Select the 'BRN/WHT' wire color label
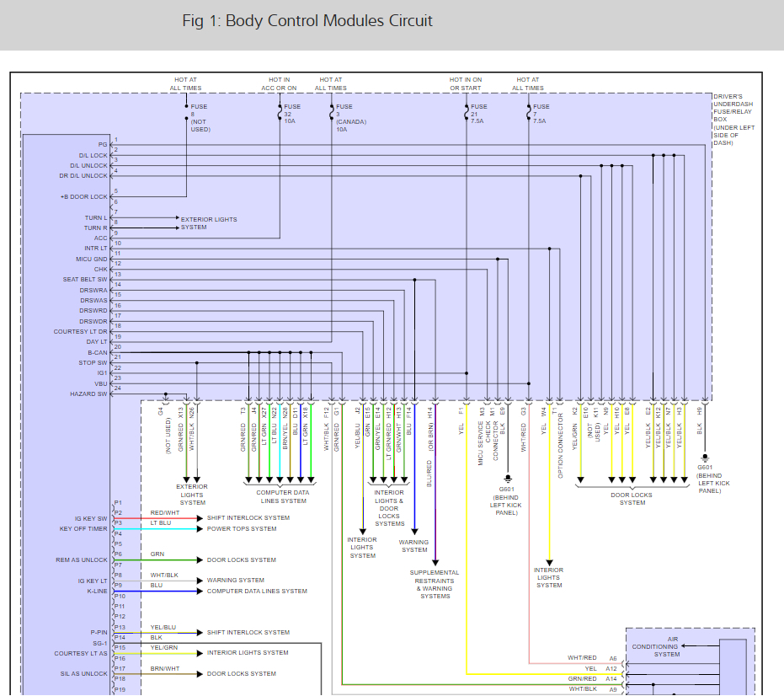The image size is (784, 696). (x=164, y=668)
